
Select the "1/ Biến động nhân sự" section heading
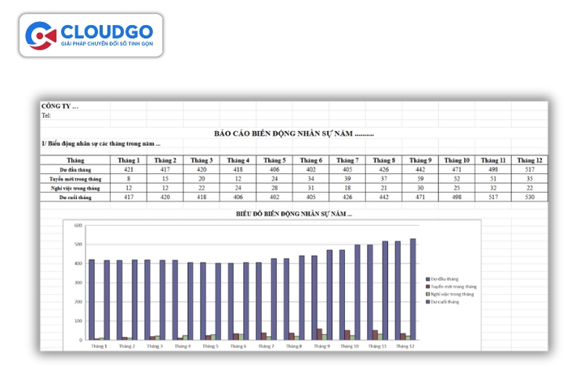[x=100, y=143]
